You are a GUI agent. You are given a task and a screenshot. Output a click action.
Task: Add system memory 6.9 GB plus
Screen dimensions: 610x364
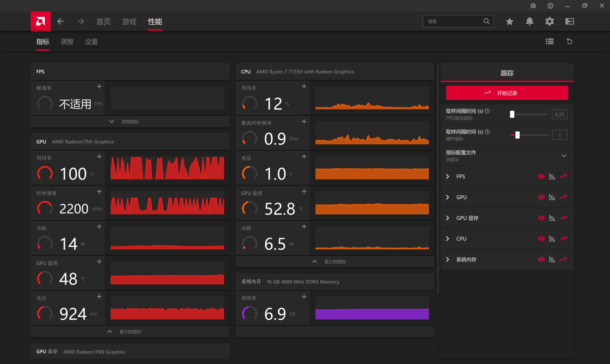304,297
